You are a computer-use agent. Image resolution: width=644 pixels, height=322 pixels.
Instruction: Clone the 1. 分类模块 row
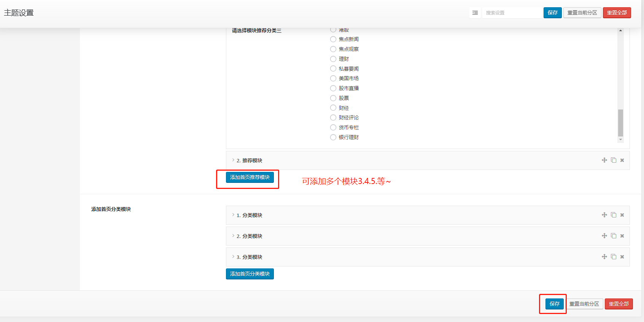tap(614, 215)
